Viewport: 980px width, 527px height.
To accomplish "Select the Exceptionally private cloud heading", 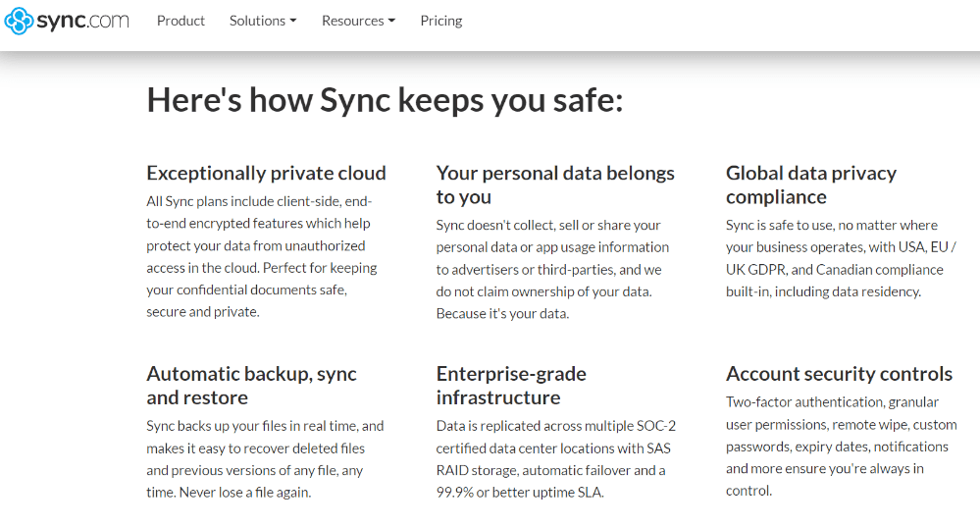I will pos(266,173).
